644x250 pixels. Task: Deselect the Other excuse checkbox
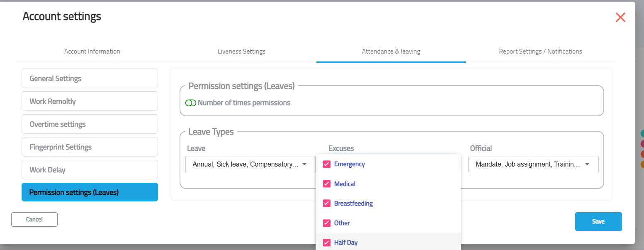coord(327,223)
